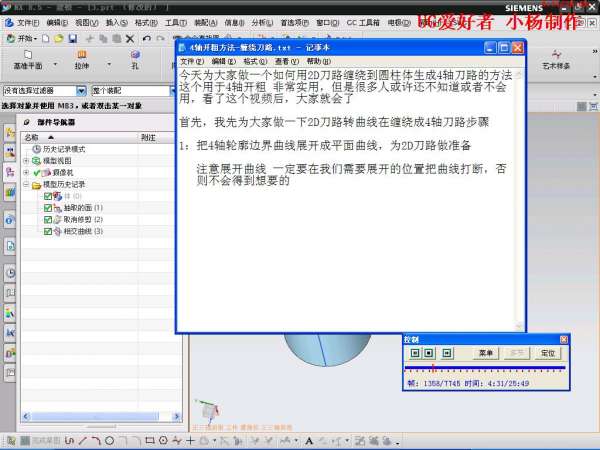Screen dimensions: 600x450
Task: Select the 拉伸 extrude tool
Action: (82, 60)
